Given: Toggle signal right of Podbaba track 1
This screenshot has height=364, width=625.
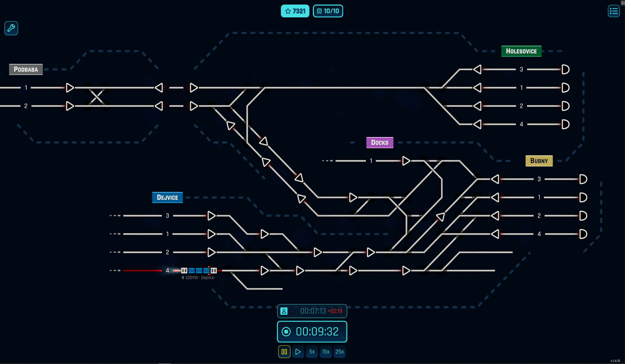Looking at the screenshot, I should pos(70,88).
